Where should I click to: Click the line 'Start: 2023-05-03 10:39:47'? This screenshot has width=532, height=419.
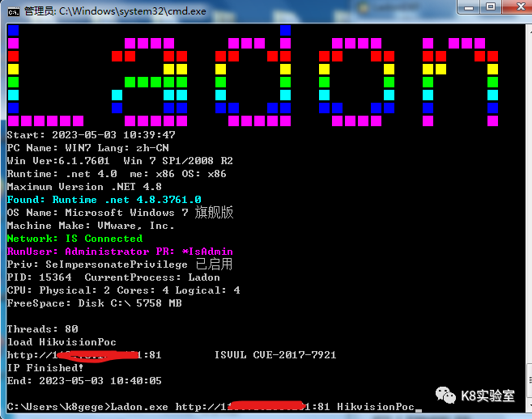(x=91, y=135)
